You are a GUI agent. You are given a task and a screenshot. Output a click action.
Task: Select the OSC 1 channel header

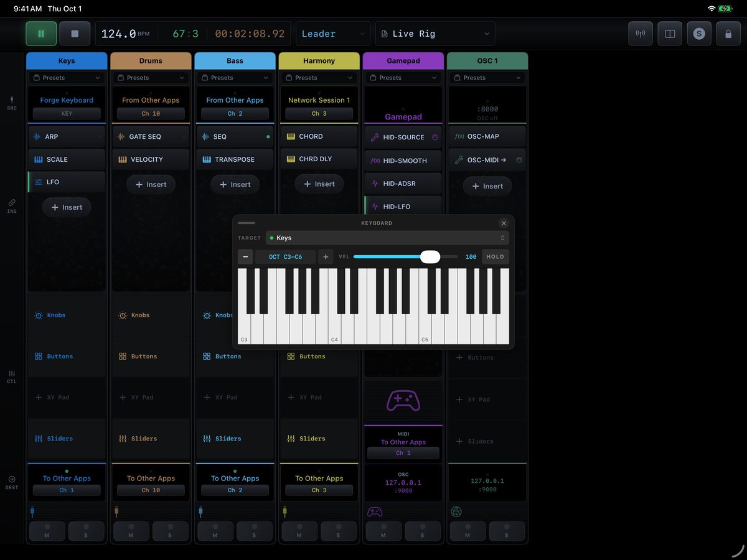click(x=487, y=61)
